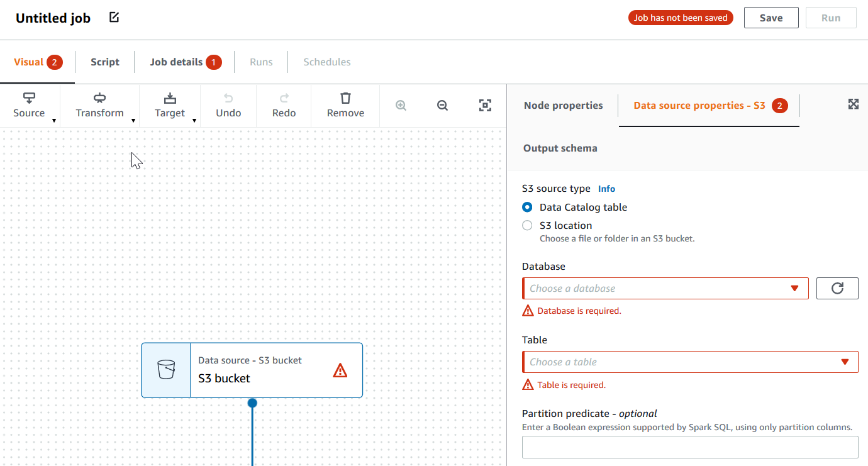Select the Target toolbar icon

170,98
